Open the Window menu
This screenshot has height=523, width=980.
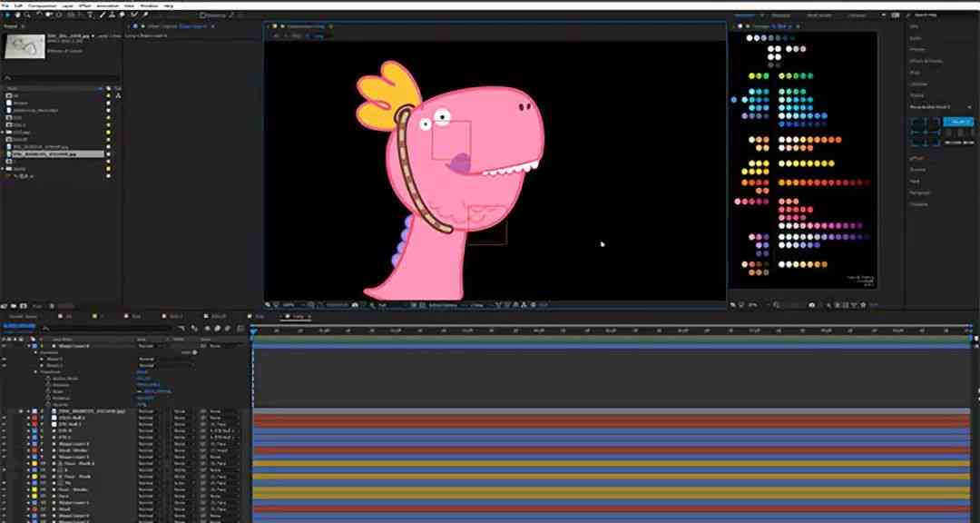[149, 5]
